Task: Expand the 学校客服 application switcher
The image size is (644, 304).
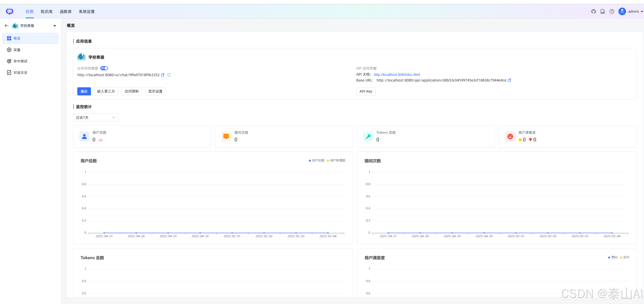Action: [54, 26]
